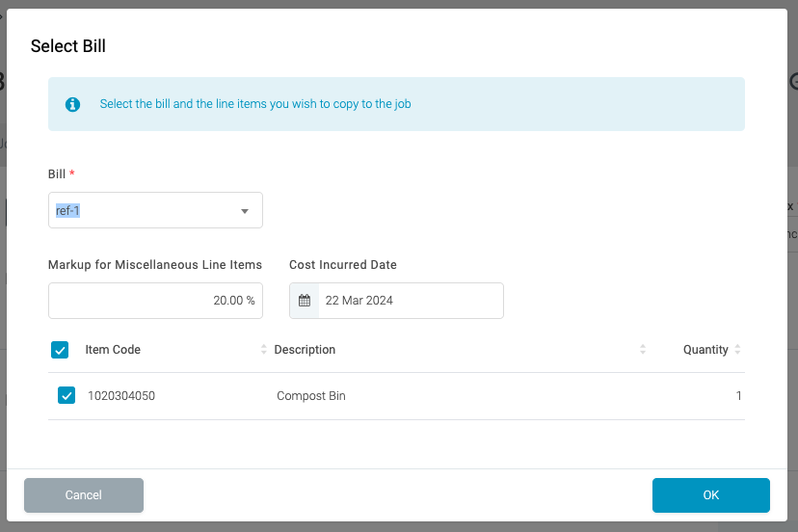Image resolution: width=798 pixels, height=532 pixels.
Task: Click the Markup for Miscellaneous Line Items label
Action: click(155, 265)
